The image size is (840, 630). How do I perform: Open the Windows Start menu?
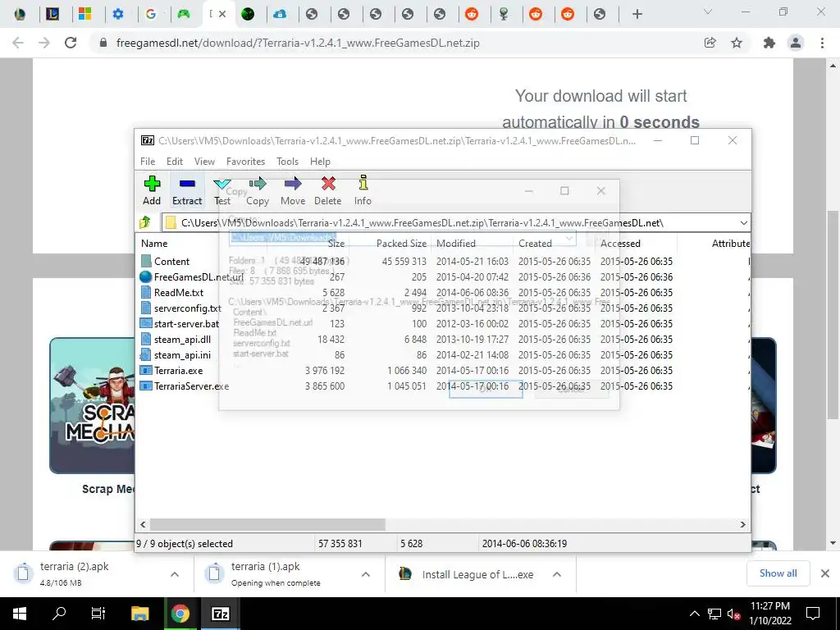[20, 614]
